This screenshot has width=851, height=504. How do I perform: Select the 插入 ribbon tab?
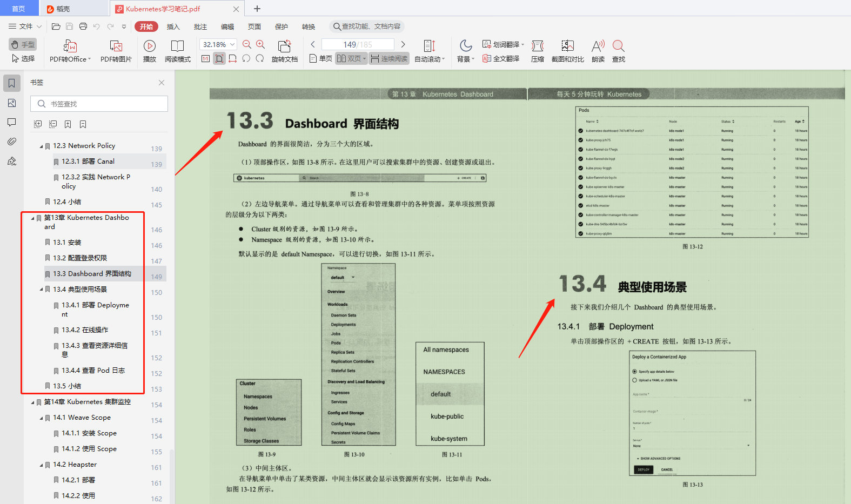click(173, 26)
